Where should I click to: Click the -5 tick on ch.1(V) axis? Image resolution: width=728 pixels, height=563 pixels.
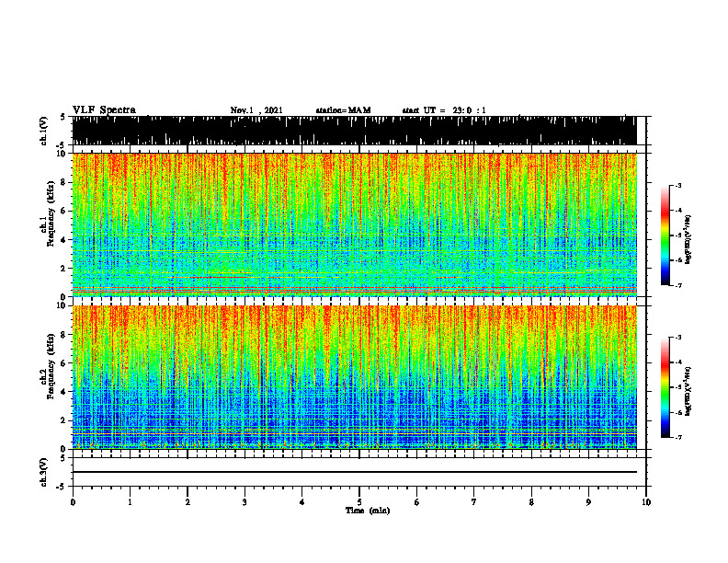tap(61, 145)
